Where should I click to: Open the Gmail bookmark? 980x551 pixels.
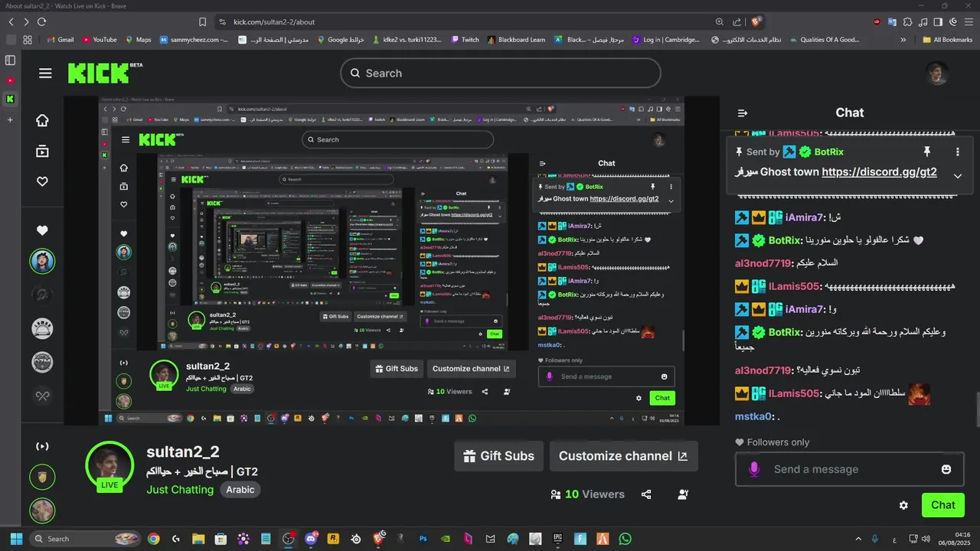[60, 40]
